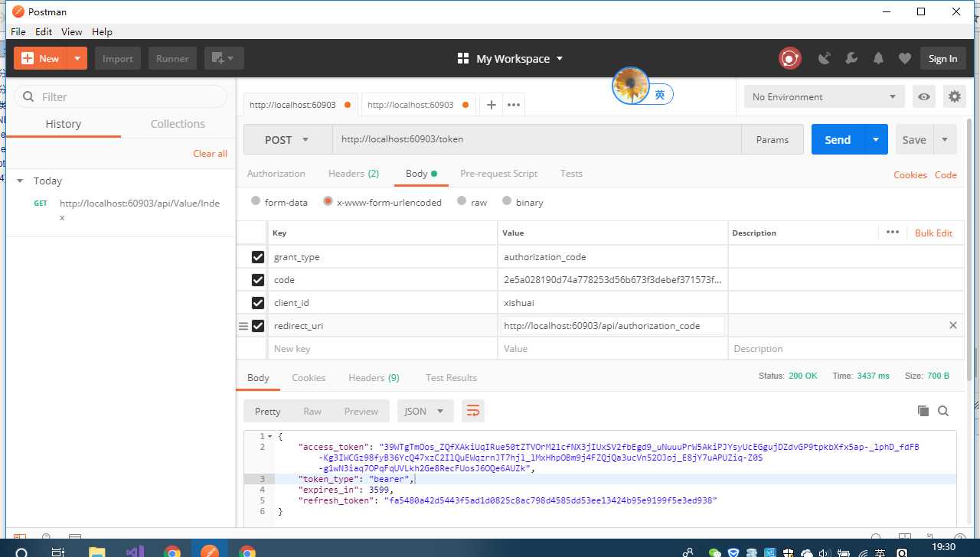
Task: Open the interceptor satellite icon
Action: pos(825,58)
